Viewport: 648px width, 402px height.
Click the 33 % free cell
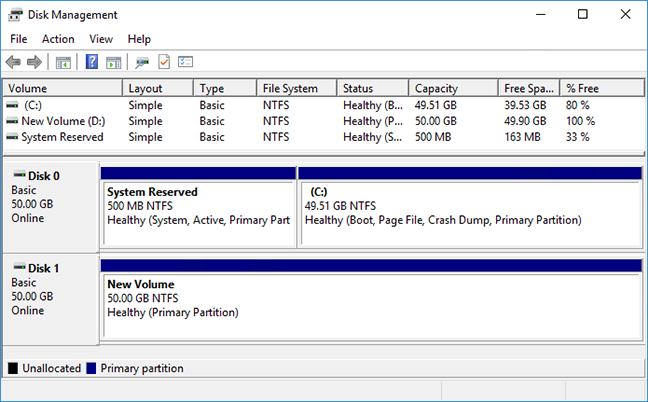tap(577, 137)
